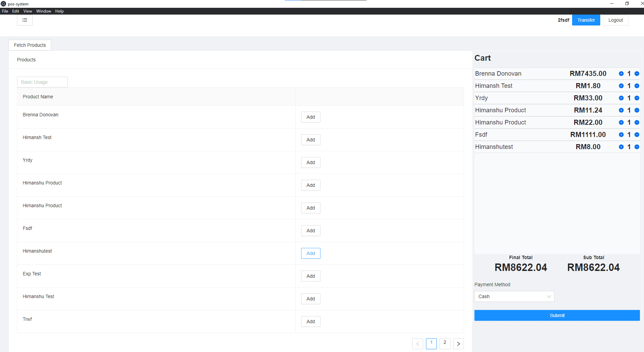The width and height of the screenshot is (644, 352).
Task: Decrease Himansh Test quantity in cart
Action: pyautogui.click(x=637, y=85)
